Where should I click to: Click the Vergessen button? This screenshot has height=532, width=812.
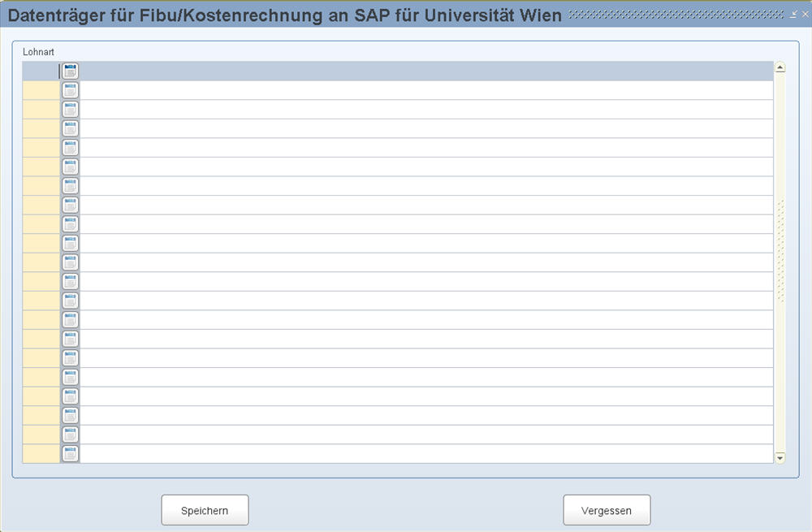tap(607, 510)
